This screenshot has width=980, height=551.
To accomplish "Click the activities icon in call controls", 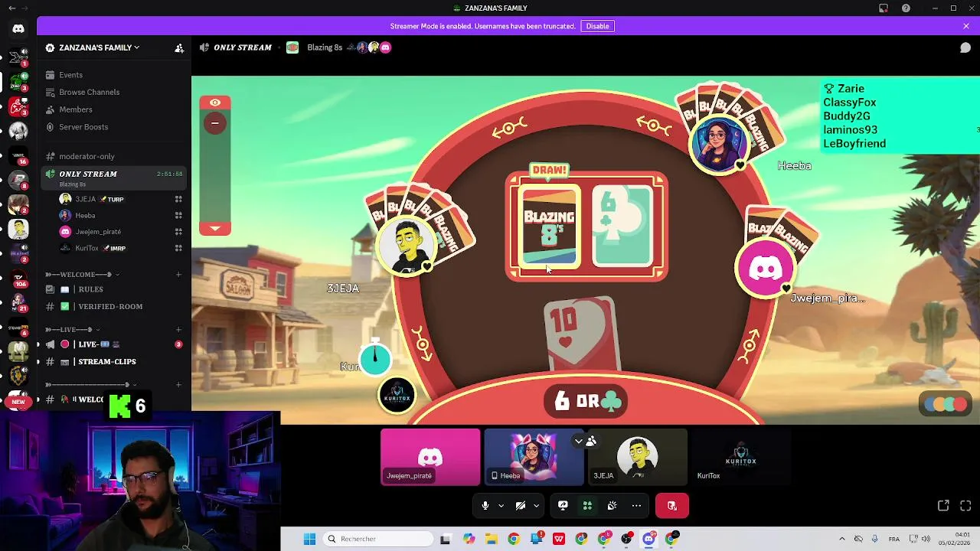I will tap(587, 506).
